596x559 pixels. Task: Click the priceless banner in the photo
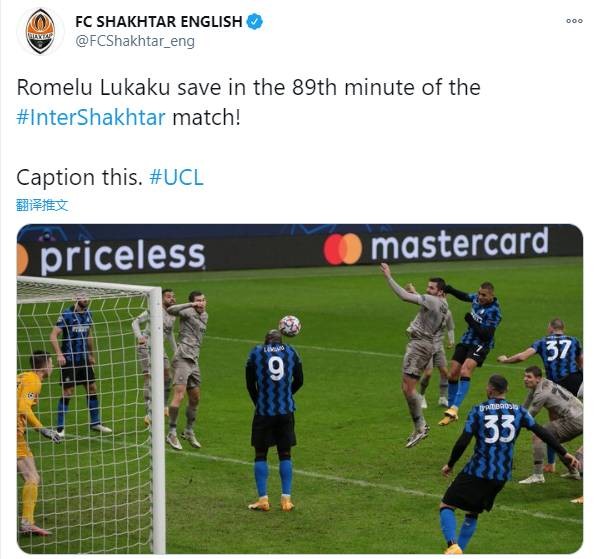[122, 256]
